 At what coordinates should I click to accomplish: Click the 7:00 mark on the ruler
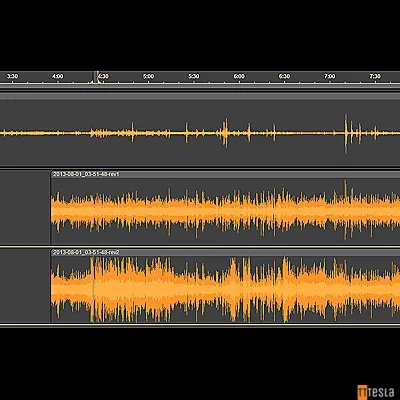(330, 76)
